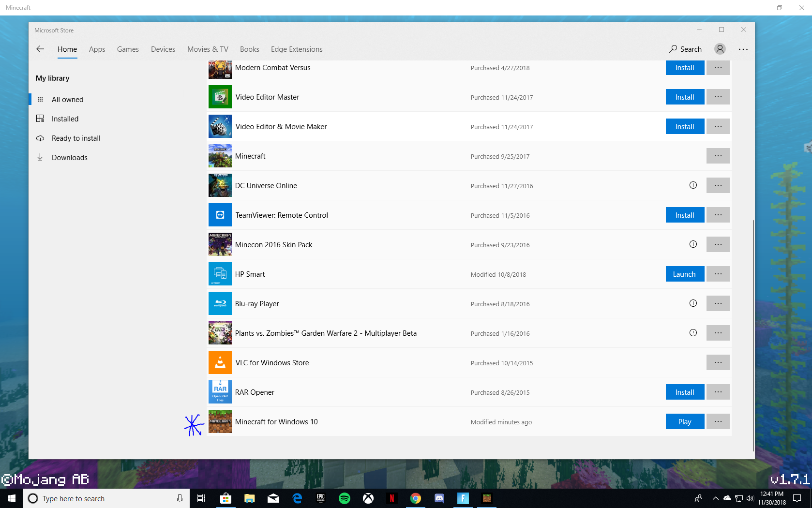Click the info icon for Minecon 2016 Skin Pack
This screenshot has width=812, height=508.
pyautogui.click(x=693, y=244)
